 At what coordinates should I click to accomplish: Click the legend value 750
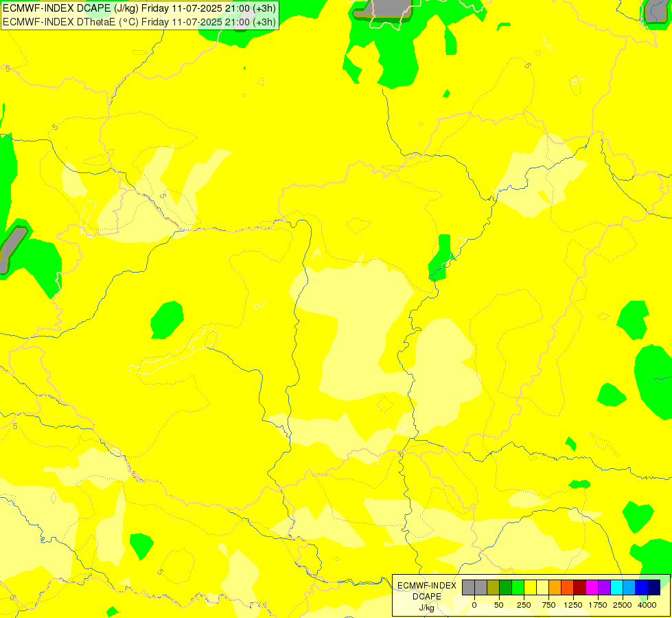548,605
